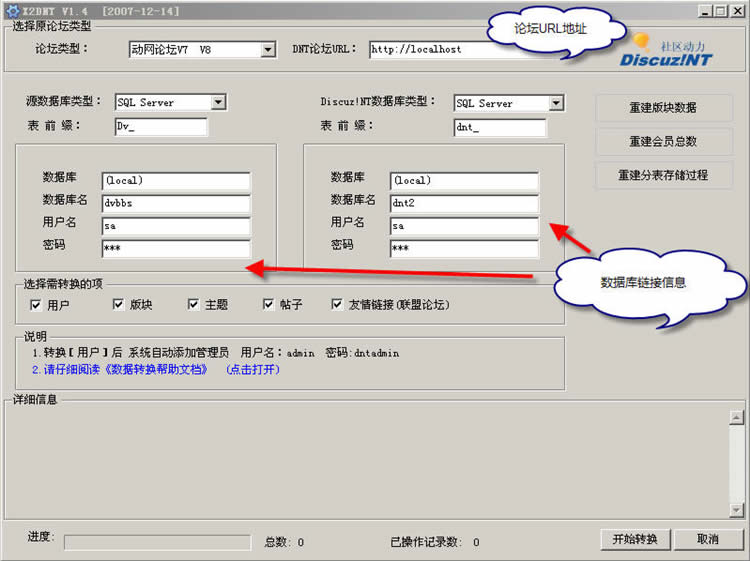Open Discuz!NT数据库类型 dropdown
750x561 pixels.
(556, 103)
